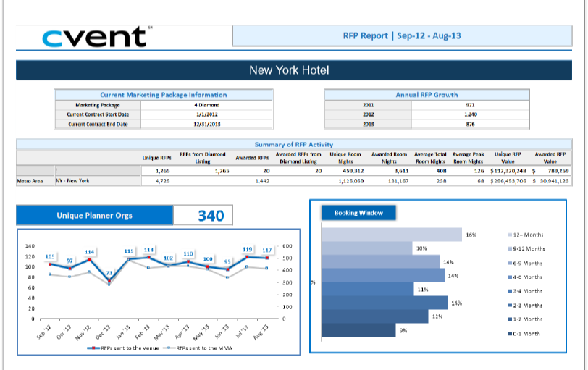588x370 pixels.
Task: Click the 0-1 Month legend swatch
Action: [x=510, y=334]
